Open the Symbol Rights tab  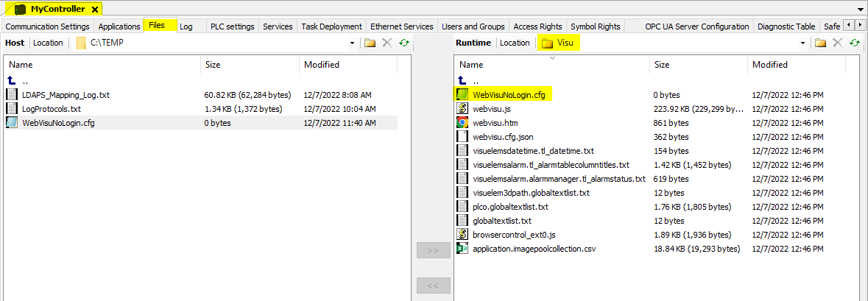click(x=596, y=26)
